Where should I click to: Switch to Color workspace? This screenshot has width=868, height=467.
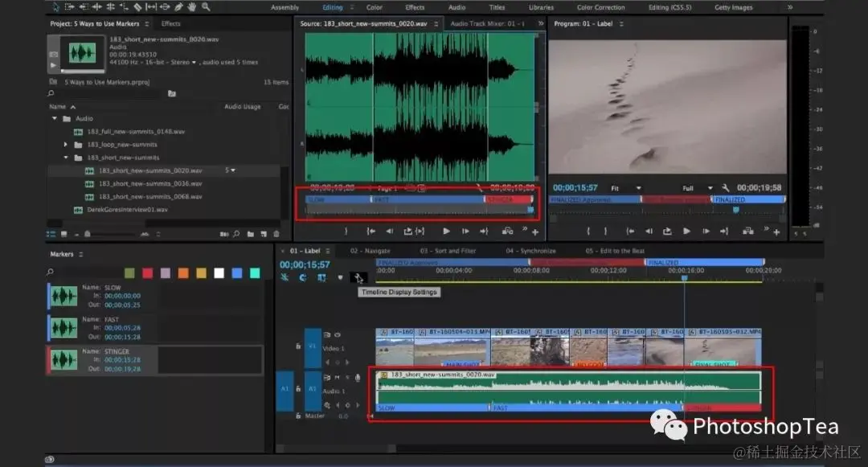click(x=375, y=8)
